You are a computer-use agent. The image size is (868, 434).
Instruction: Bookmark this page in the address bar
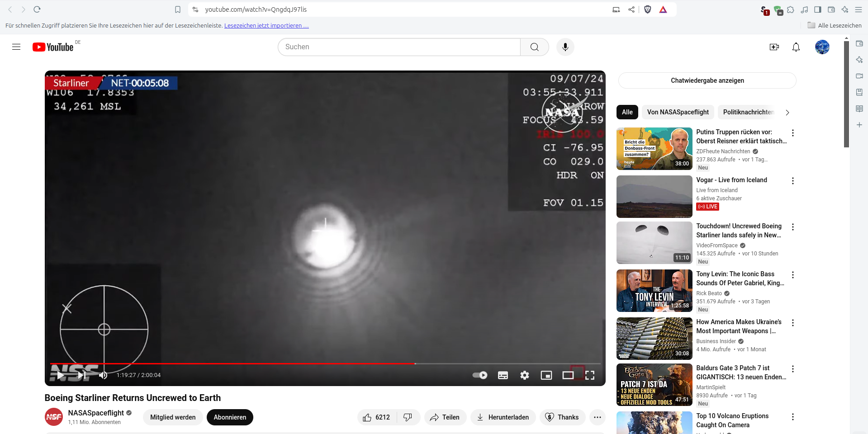click(178, 9)
